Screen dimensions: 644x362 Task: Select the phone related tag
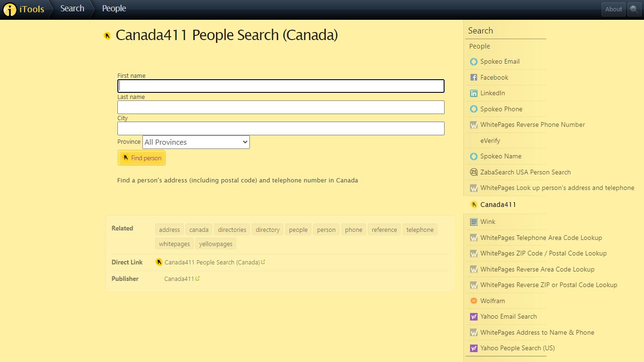[354, 230]
